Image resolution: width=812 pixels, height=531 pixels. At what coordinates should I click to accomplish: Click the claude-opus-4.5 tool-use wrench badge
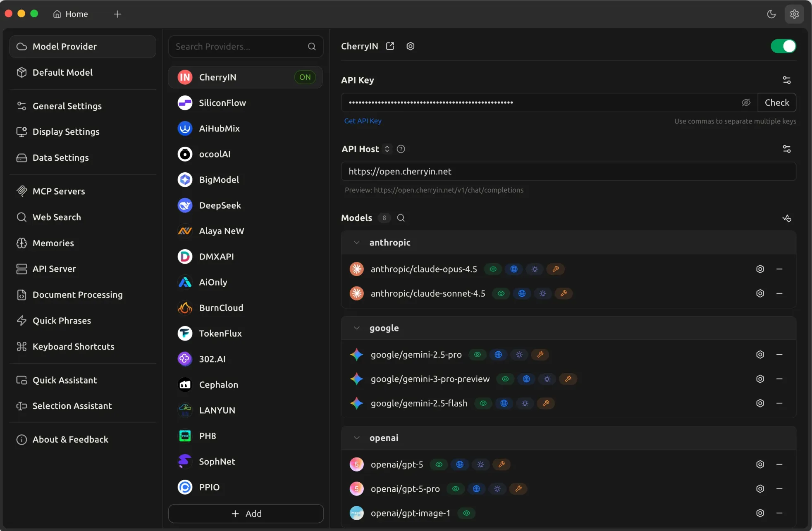point(556,269)
